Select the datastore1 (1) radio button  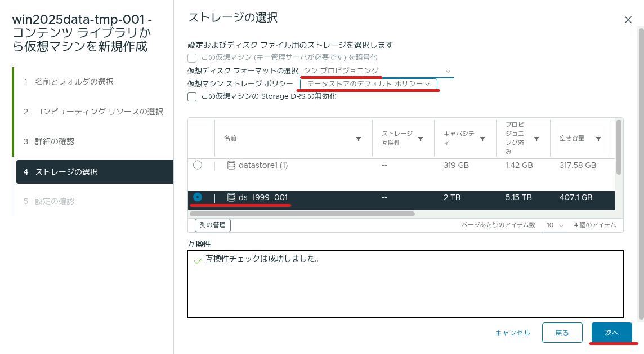[198, 165]
